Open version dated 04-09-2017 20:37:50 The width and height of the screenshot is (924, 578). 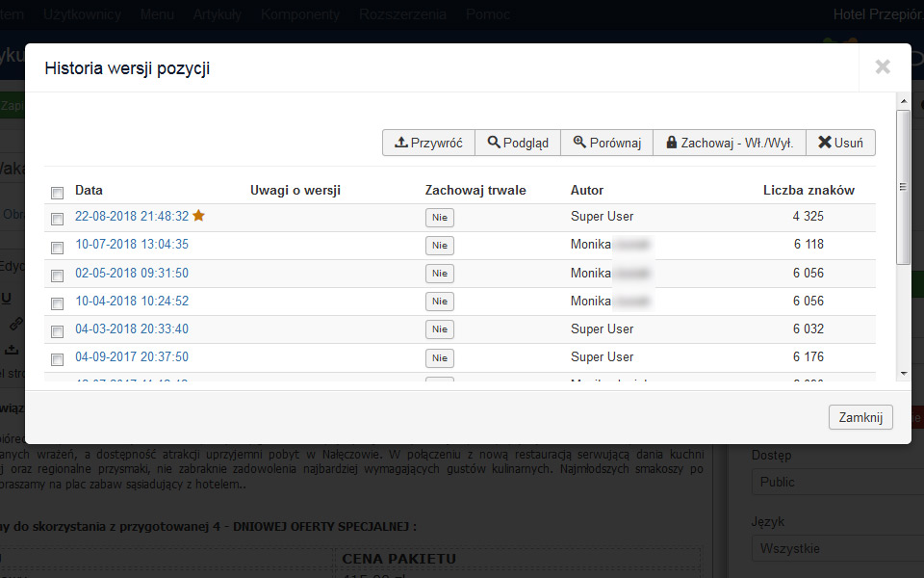click(132, 356)
